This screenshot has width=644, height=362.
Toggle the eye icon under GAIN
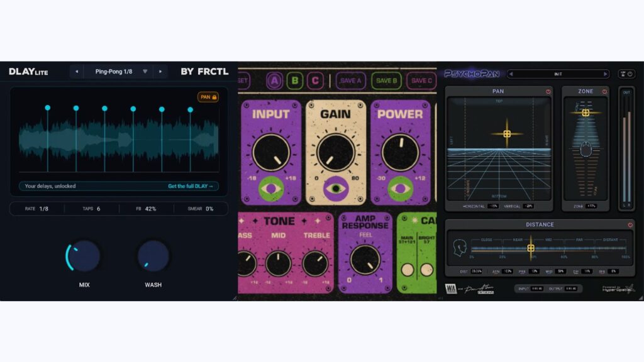coord(336,189)
